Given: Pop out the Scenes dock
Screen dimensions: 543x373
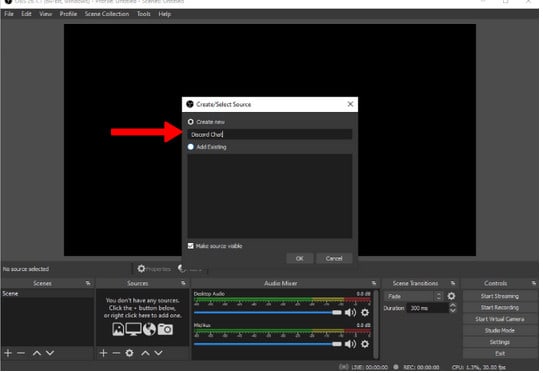Looking at the screenshot, I should (88, 284).
